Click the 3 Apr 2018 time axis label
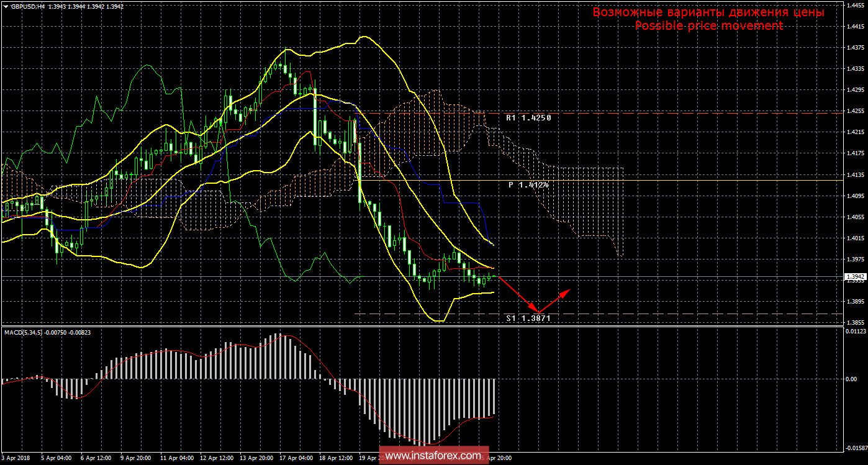868x465 pixels. coord(15,459)
